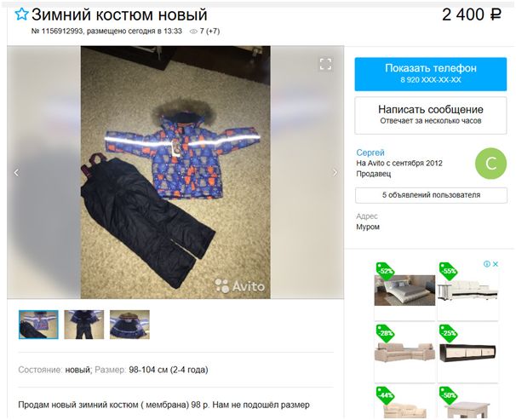Go to previous photo arrow
The image size is (516, 420).
tap(16, 172)
